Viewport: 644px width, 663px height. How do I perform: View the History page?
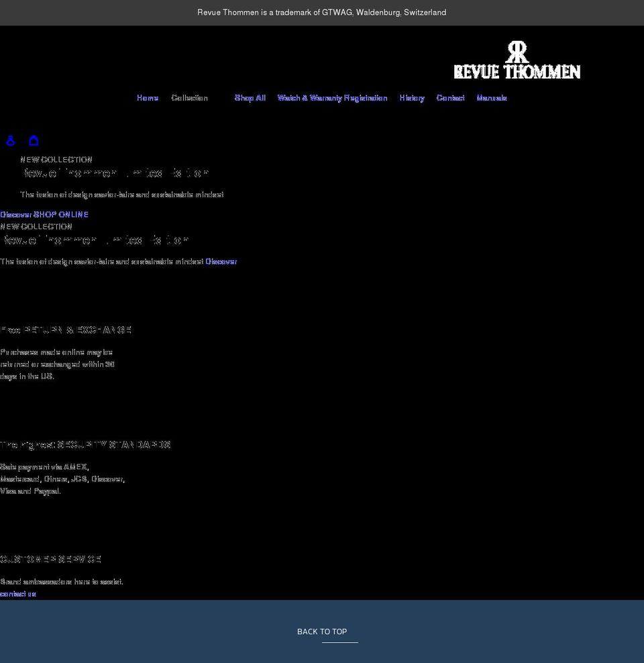pyautogui.click(x=411, y=98)
